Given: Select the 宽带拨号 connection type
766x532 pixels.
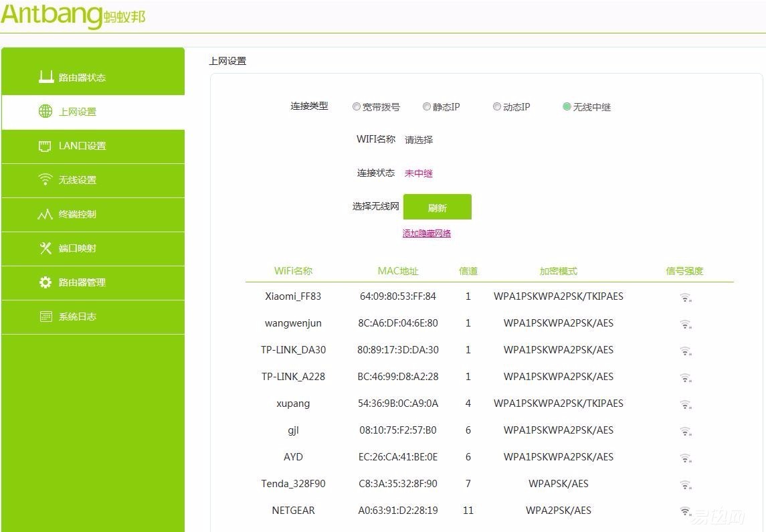Looking at the screenshot, I should [357, 106].
